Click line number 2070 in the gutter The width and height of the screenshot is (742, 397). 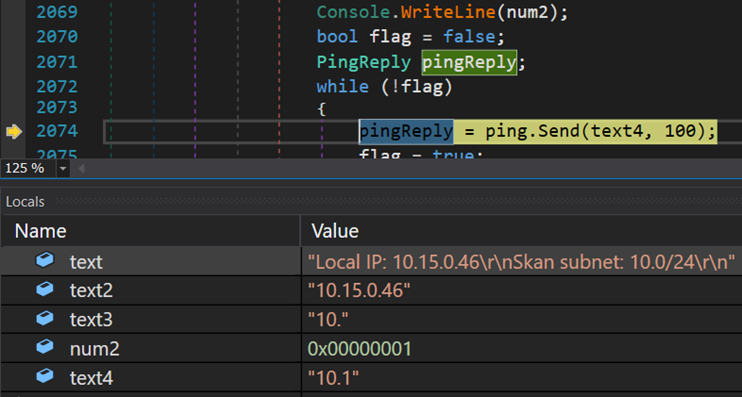(x=57, y=36)
